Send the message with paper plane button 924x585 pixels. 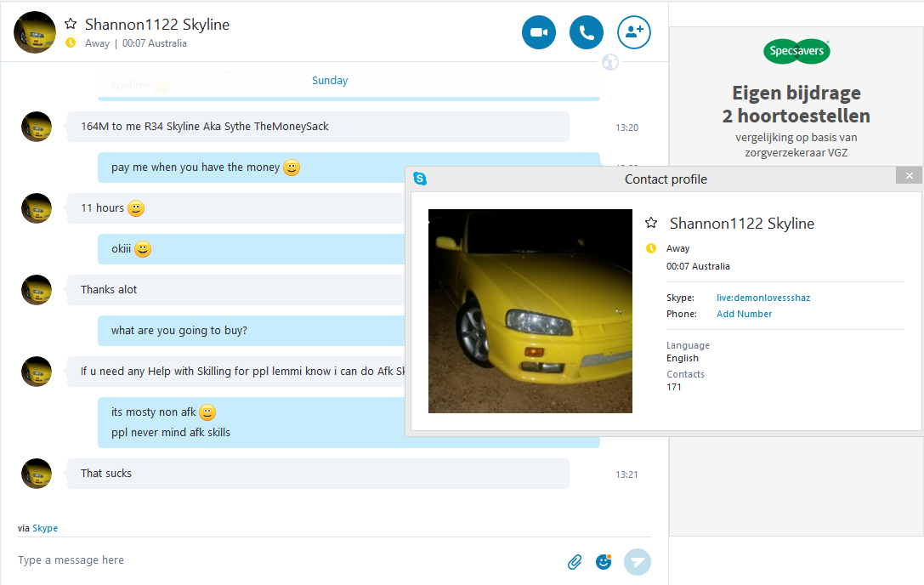coord(638,562)
